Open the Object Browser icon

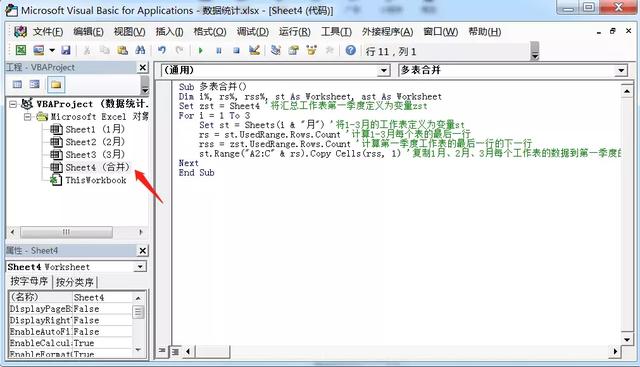(x=311, y=50)
